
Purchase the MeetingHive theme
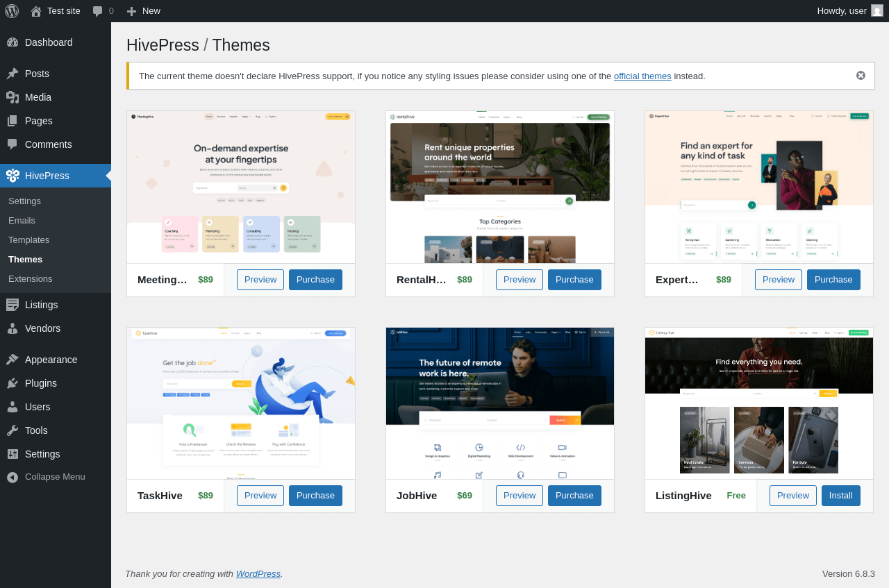[315, 280]
